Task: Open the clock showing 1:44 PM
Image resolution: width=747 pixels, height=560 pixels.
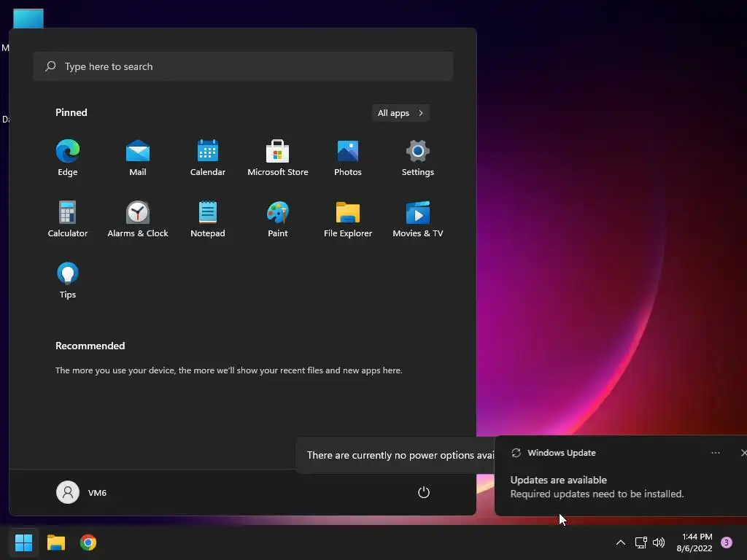Action: pyautogui.click(x=694, y=542)
